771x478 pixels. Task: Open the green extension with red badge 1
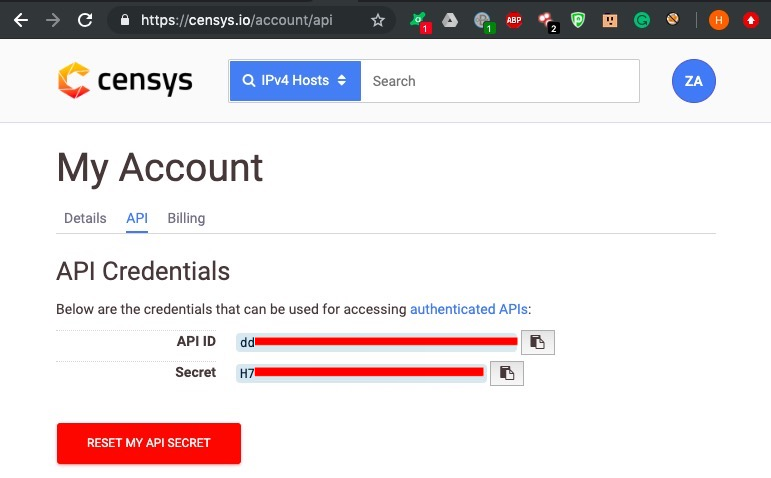tap(419, 22)
